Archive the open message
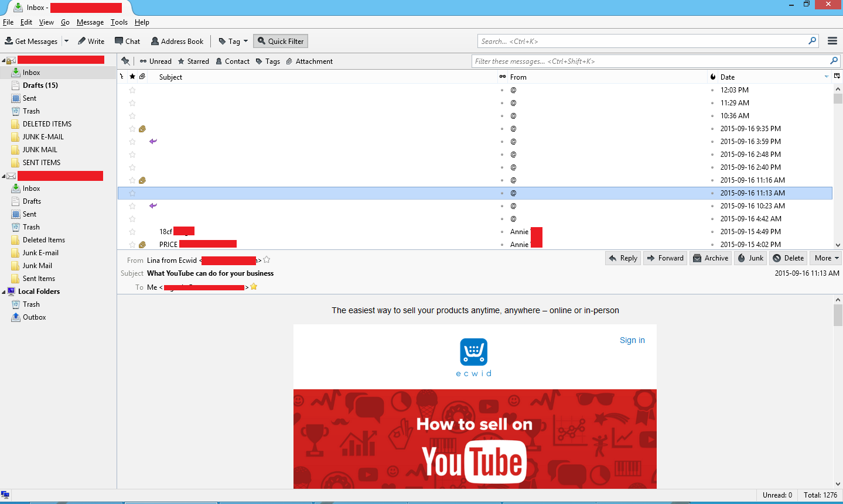This screenshot has width=843, height=504. click(711, 258)
